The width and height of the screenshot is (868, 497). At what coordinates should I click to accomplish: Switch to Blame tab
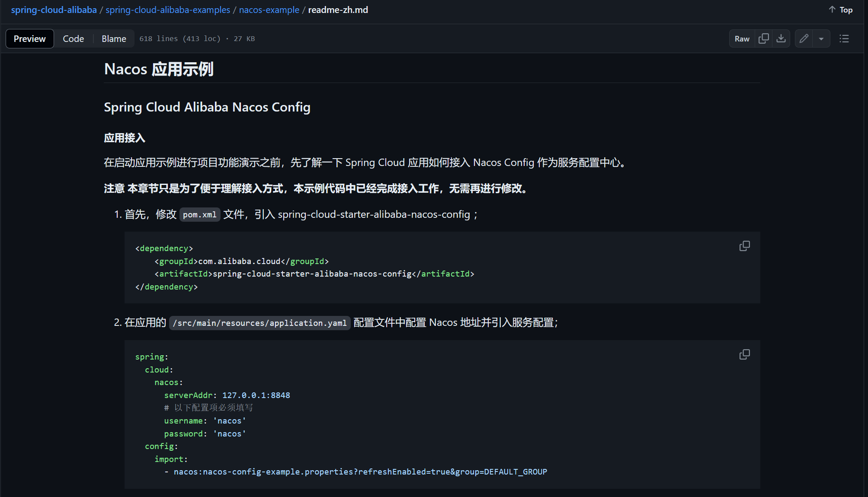(114, 38)
